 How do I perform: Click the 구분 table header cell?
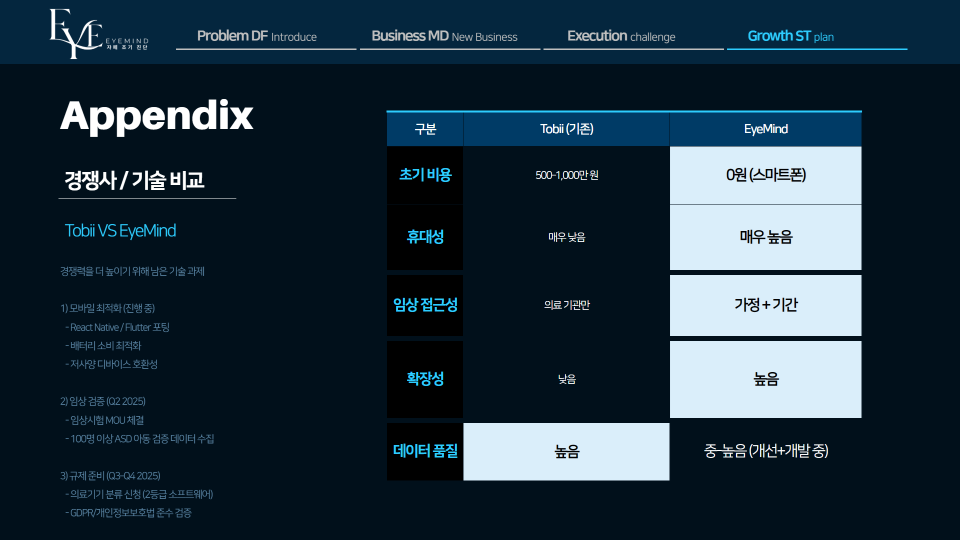pos(425,129)
